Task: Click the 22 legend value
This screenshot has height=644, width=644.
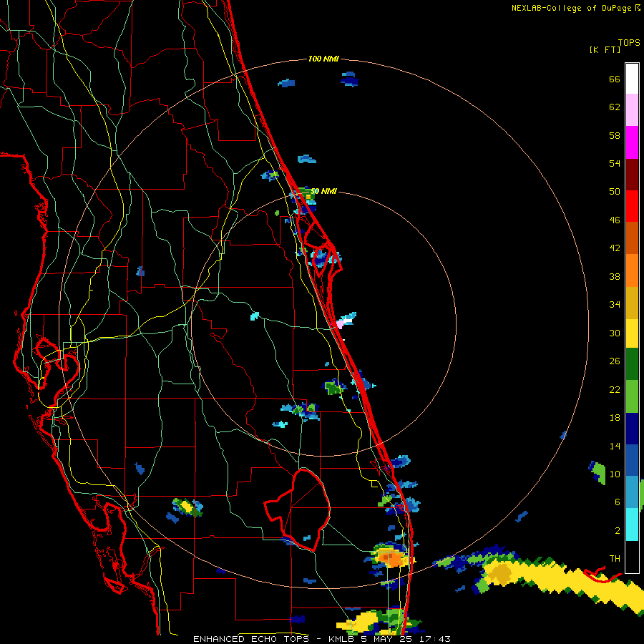Action: (x=615, y=389)
